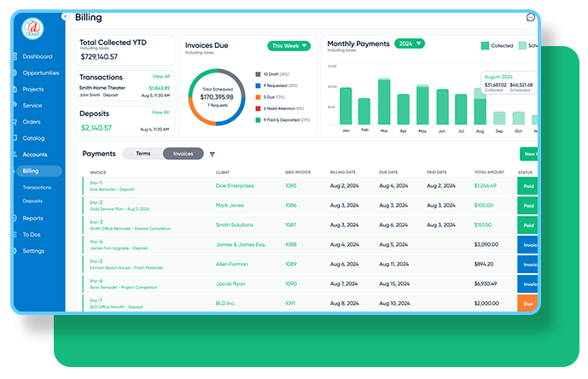588x379 pixels.
Task: Open the This Week dropdown
Action: point(288,46)
